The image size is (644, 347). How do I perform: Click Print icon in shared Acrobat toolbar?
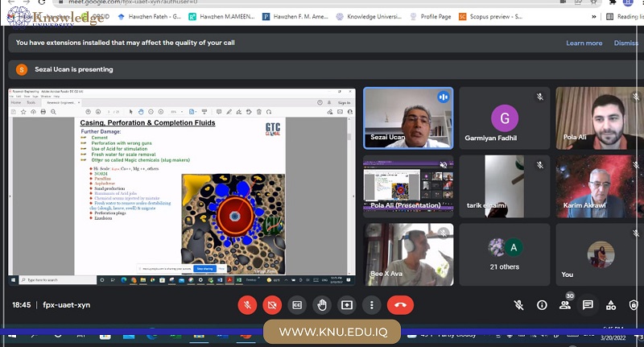click(43, 112)
